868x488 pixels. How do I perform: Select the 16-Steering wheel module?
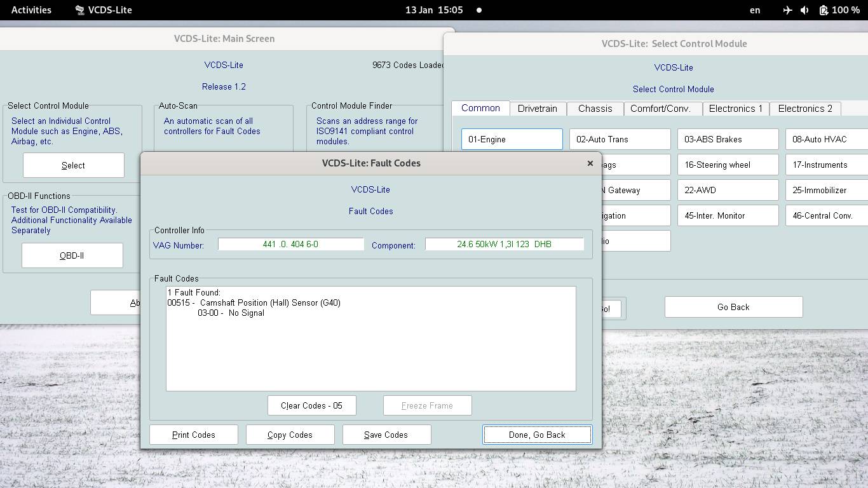point(728,165)
